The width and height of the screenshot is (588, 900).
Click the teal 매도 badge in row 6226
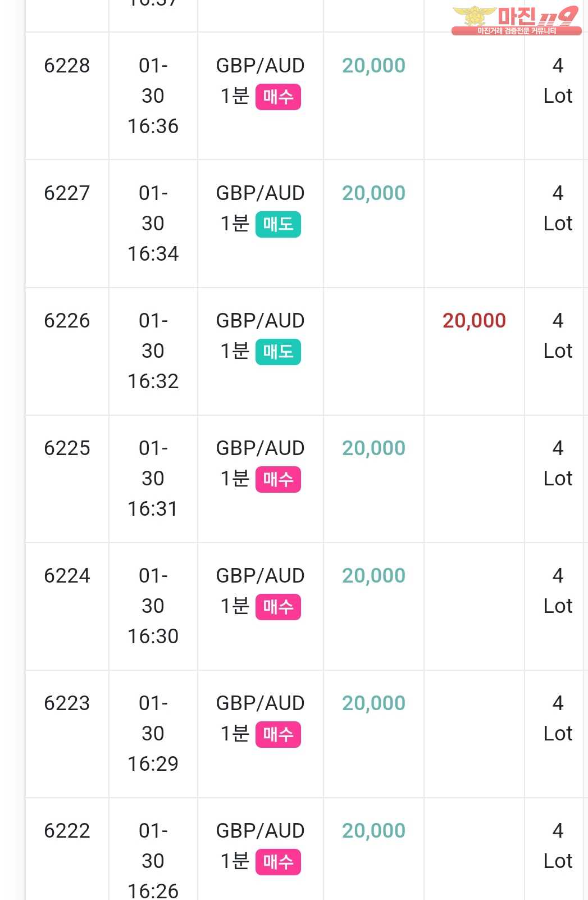click(x=278, y=352)
